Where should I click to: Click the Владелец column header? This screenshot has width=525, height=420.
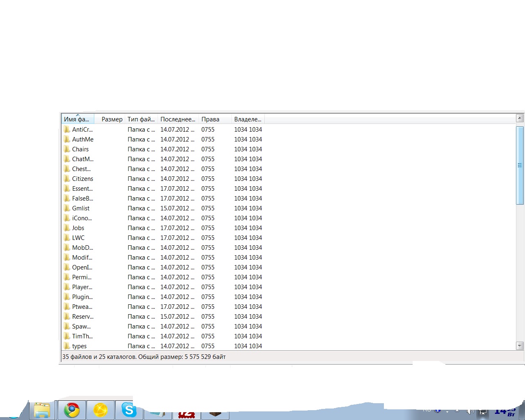[x=247, y=119]
